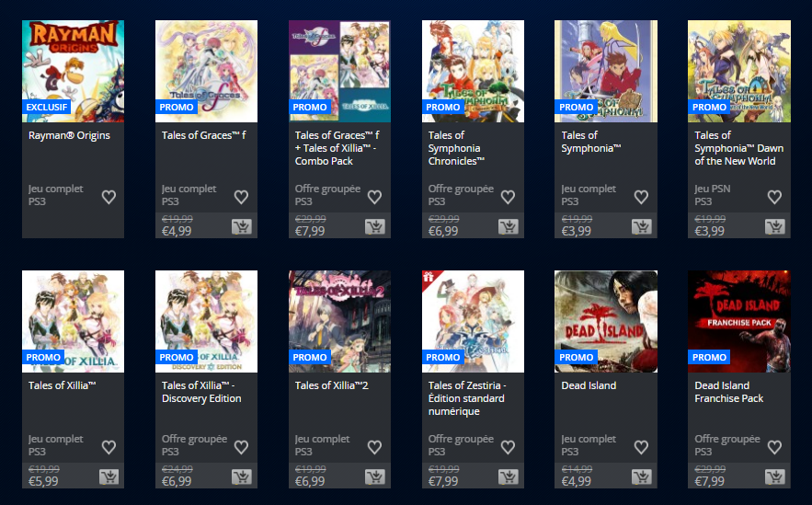
Task: Open the Tales of Xillia 2 title link
Action: pos(331,385)
